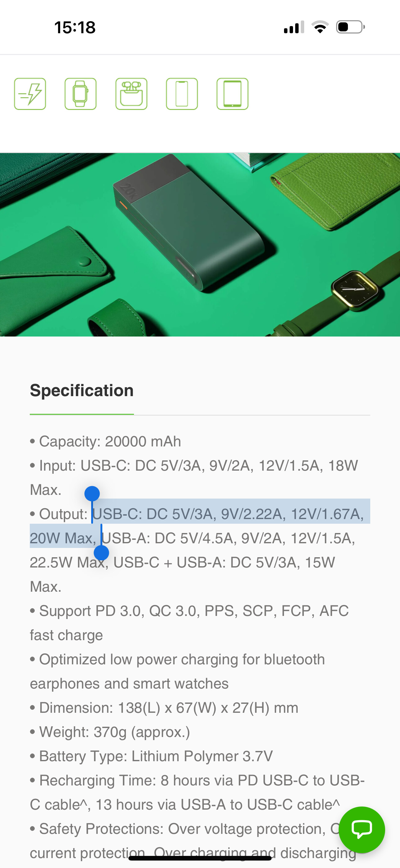Tap the lower text selection handle
The height and width of the screenshot is (868, 400).
coord(101,553)
